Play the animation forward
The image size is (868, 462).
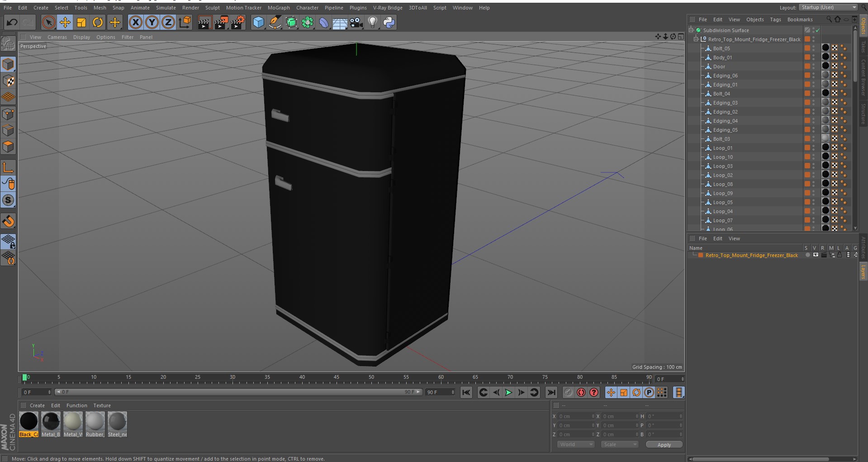tap(508, 392)
